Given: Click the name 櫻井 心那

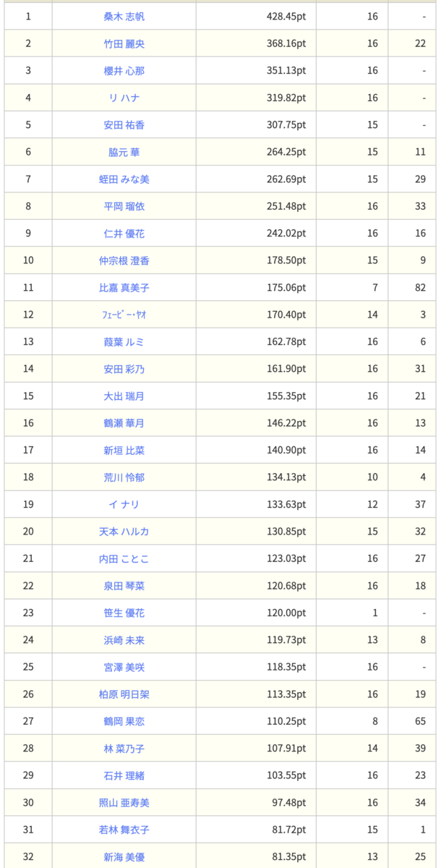Looking at the screenshot, I should tap(124, 71).
